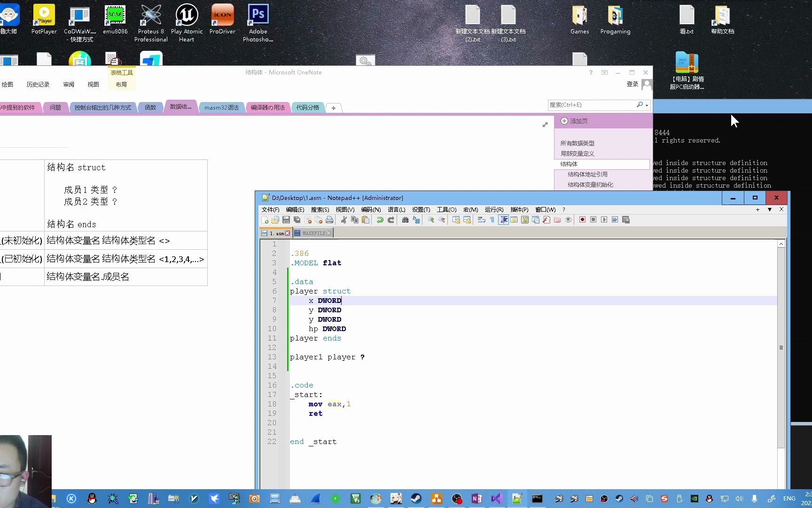Zoom in using the magnifier-plus toolbar icon
This screenshot has height=508, width=812.
pyautogui.click(x=430, y=220)
